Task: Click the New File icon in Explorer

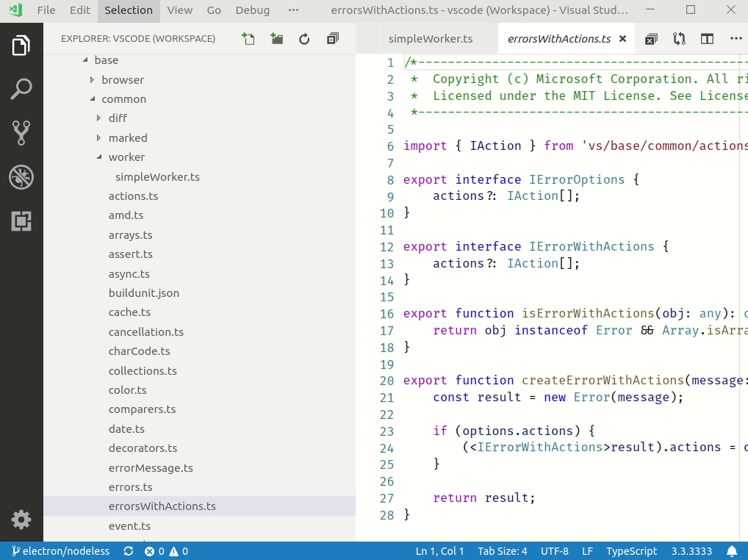Action: click(248, 39)
